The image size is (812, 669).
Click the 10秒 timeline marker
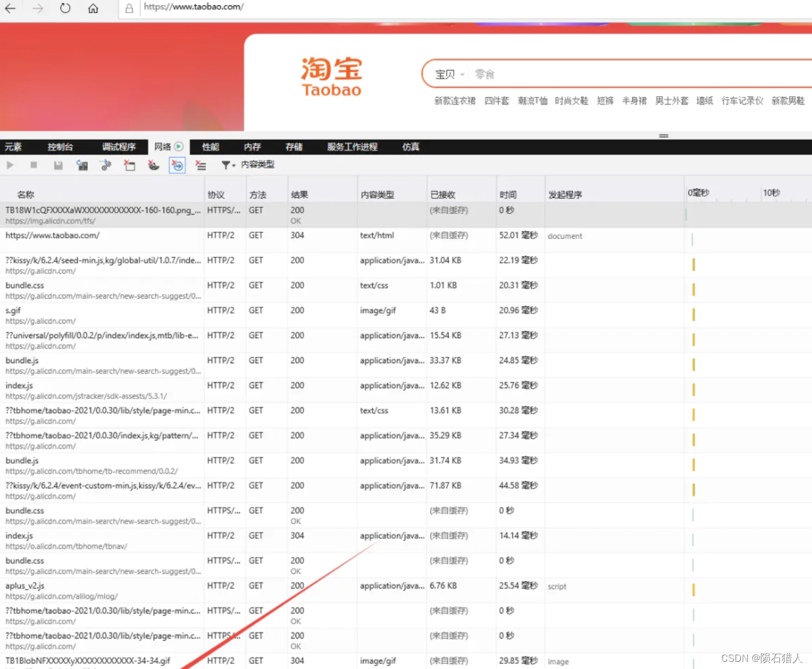pyautogui.click(x=771, y=192)
